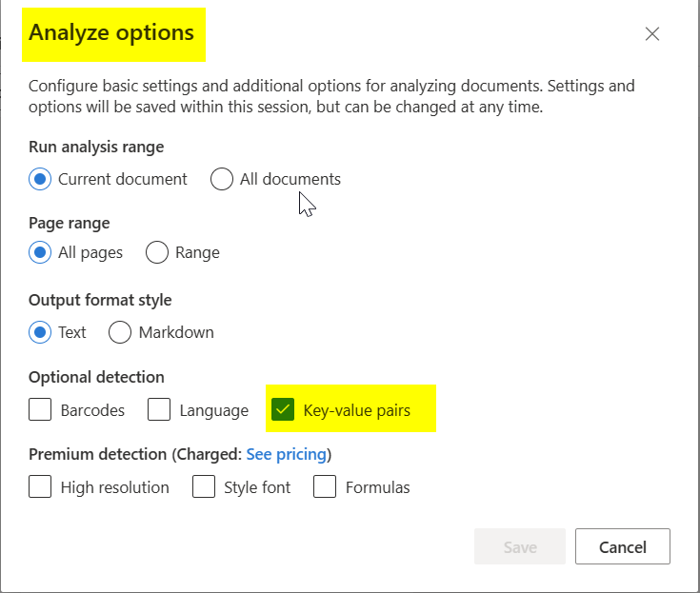Screen dimensions: 700x593
Task: Close the Analyze options dialog
Action: (x=651, y=34)
